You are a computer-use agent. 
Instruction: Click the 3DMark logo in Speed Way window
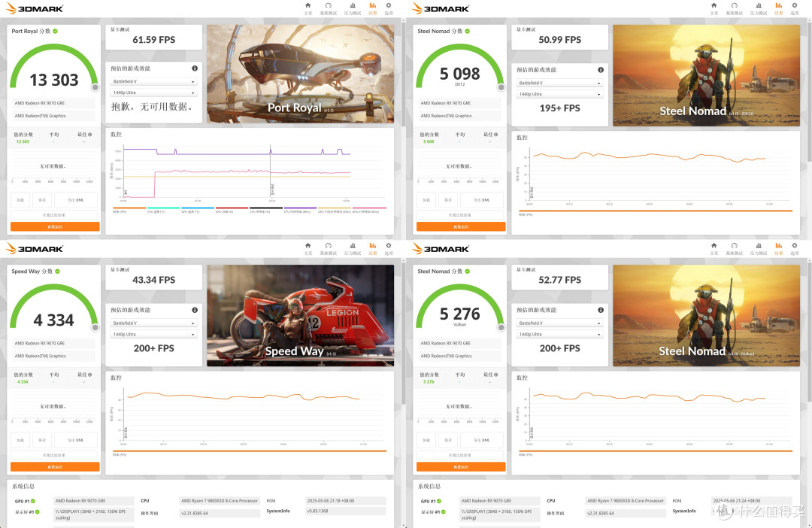(x=35, y=249)
